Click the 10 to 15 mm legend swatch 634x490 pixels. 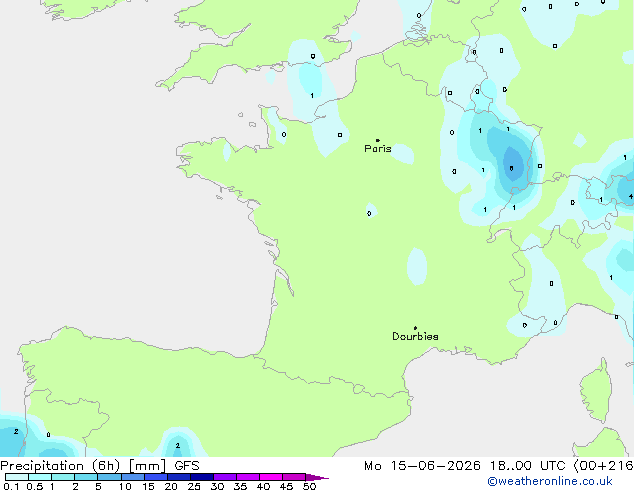tap(132, 477)
